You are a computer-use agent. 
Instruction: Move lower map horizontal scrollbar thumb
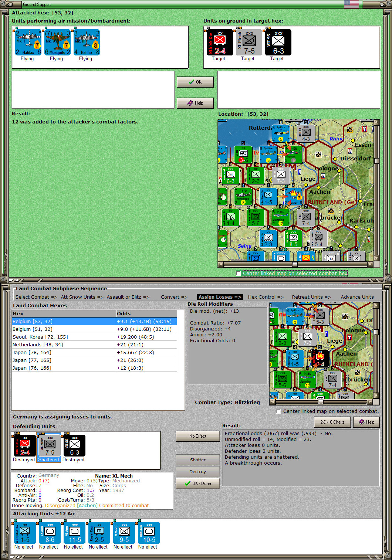[x=321, y=402]
